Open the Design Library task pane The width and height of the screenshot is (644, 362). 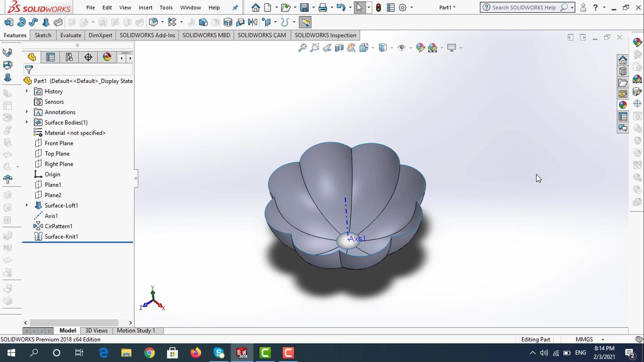tap(623, 71)
